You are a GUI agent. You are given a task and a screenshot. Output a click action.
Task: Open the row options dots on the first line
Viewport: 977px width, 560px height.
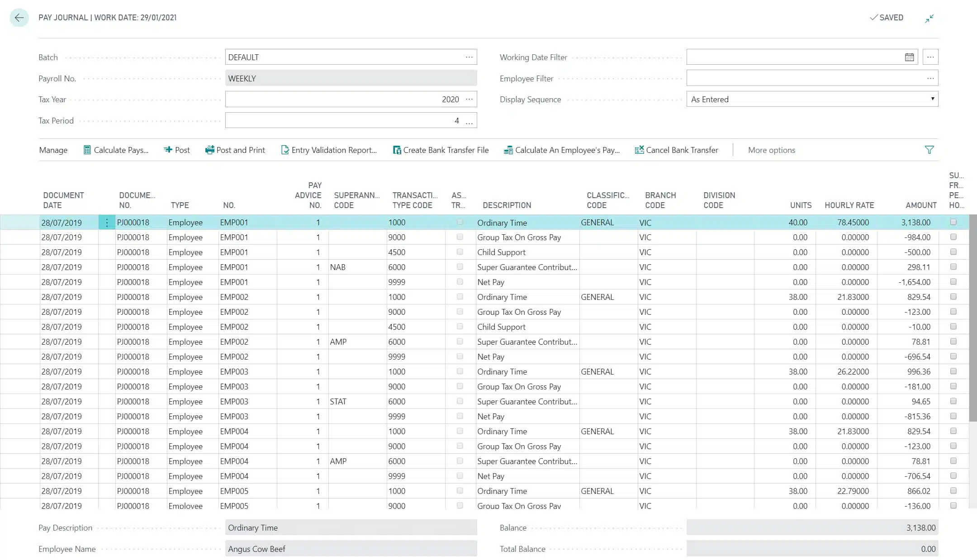click(x=107, y=223)
